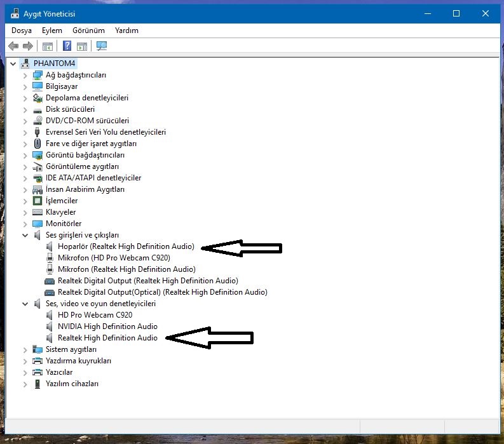
Task: Select the İşlemciler label
Action: (62, 201)
